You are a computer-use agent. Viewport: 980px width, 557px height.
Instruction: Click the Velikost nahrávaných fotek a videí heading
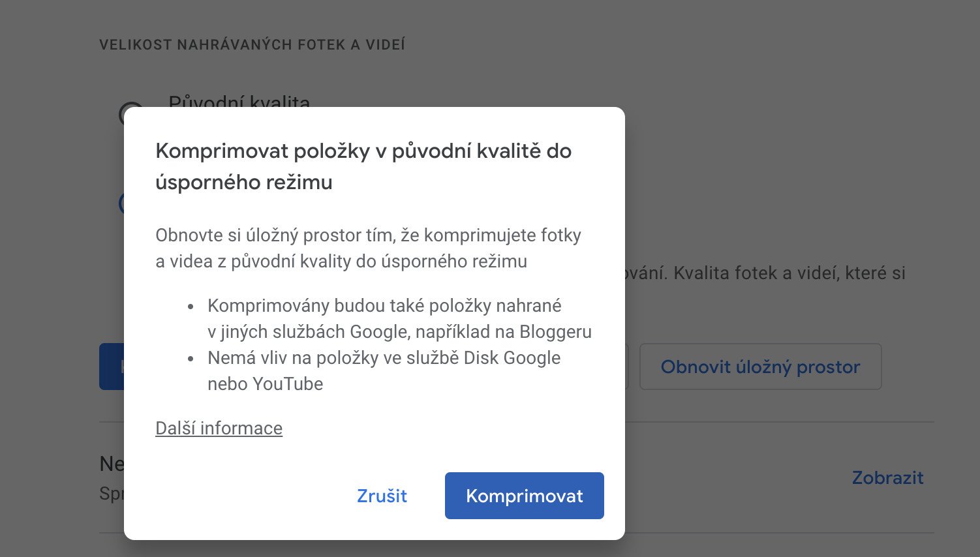tap(252, 45)
